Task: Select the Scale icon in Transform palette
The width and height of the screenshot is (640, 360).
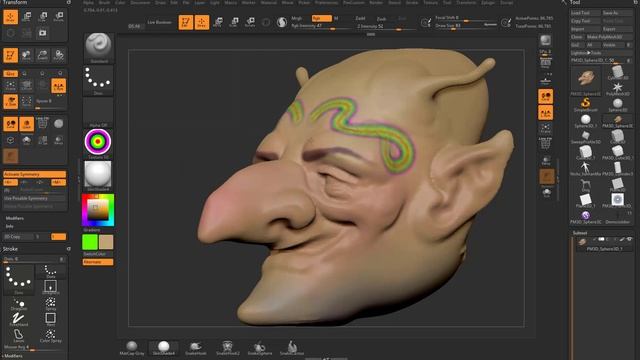Action: click(x=42, y=17)
